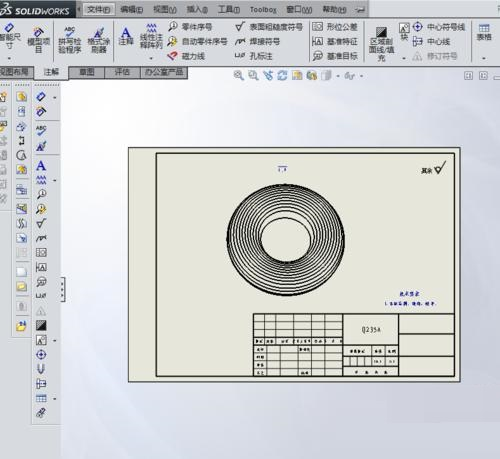Click the Magnetic Line button

[187, 56]
